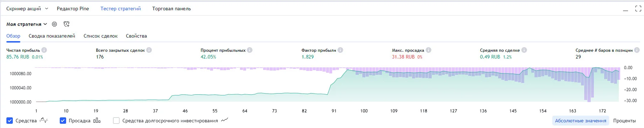Open the Редактор Pine tab
The width and height of the screenshot is (644, 128).
click(73, 9)
